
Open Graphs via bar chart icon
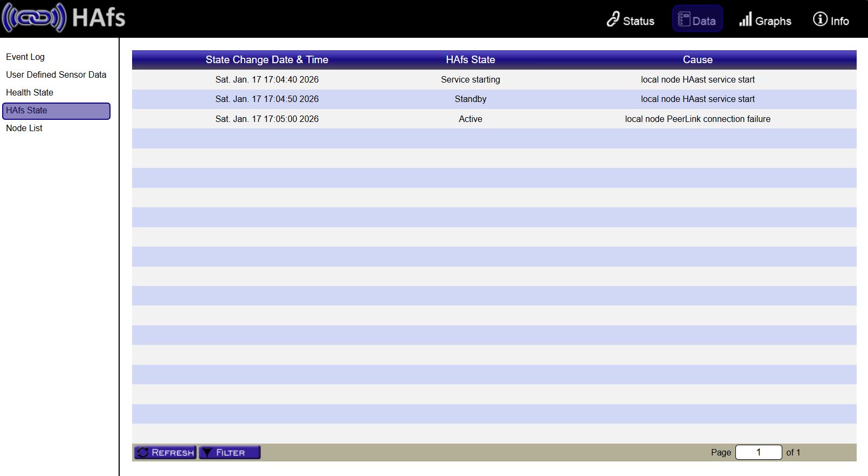[745, 19]
